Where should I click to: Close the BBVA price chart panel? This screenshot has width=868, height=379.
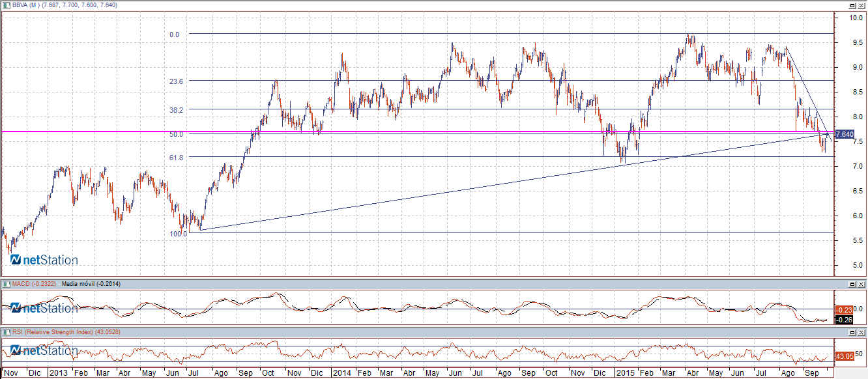pos(861,5)
